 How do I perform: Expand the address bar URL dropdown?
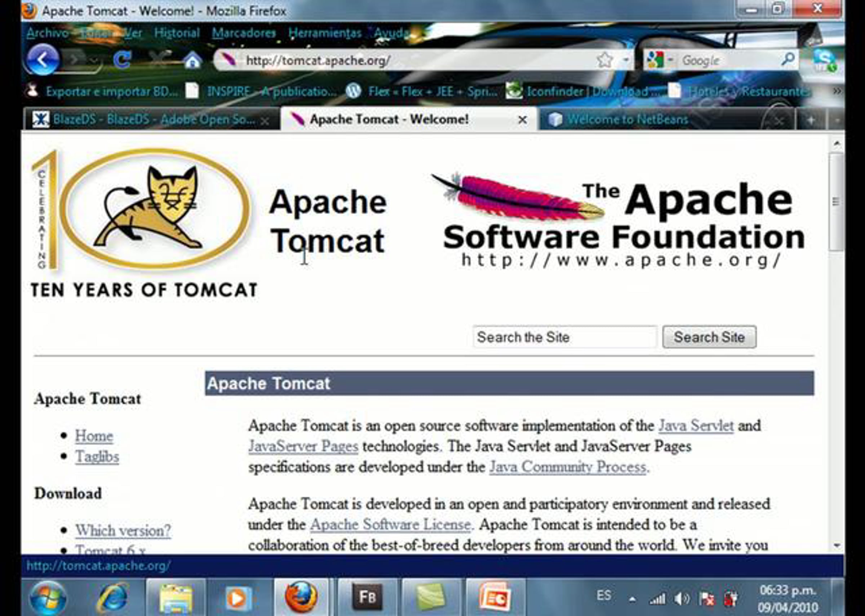click(x=626, y=59)
